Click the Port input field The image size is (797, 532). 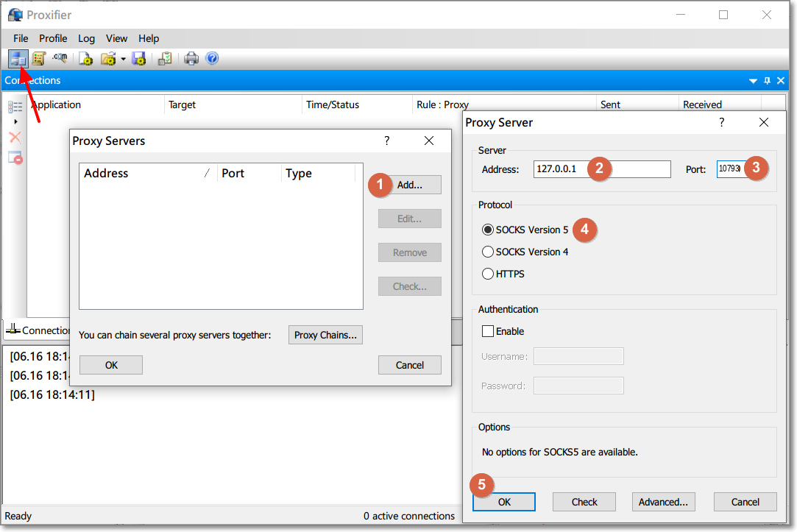(x=732, y=169)
